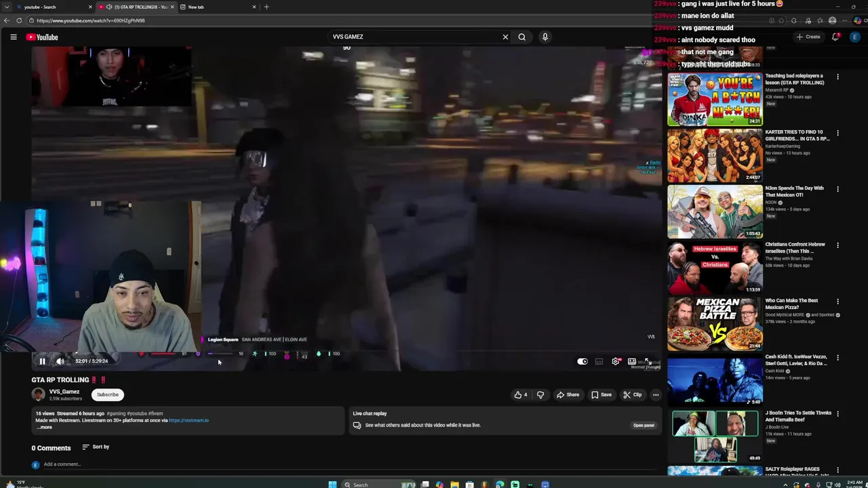Open options for J Boolin Tries video
This screenshot has width=868, height=488.
[837, 415]
